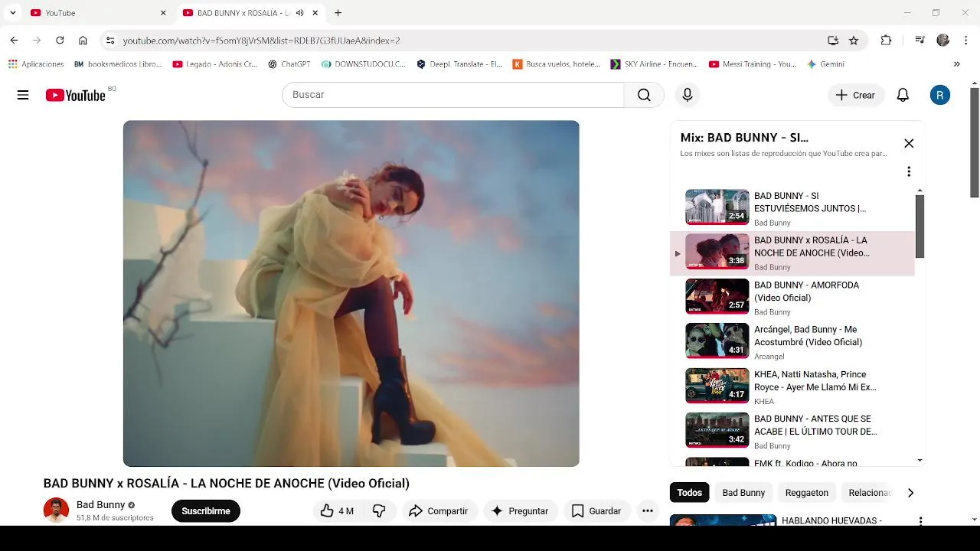Bookmark this page with the star icon
The image size is (980, 551).
pos(854,41)
